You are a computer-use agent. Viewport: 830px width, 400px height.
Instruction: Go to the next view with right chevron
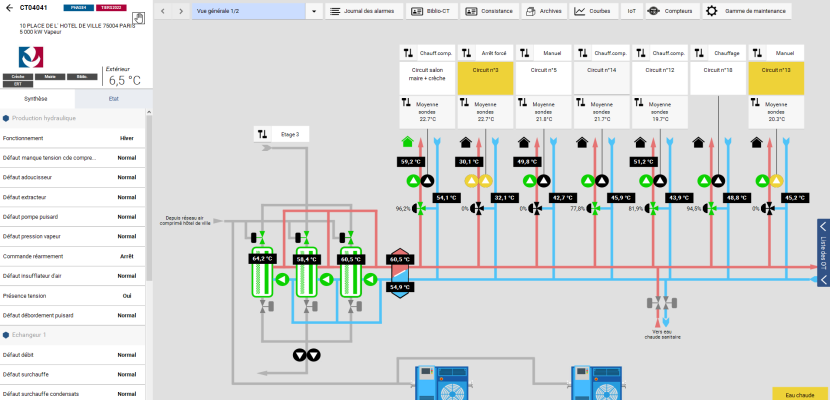pos(181,11)
